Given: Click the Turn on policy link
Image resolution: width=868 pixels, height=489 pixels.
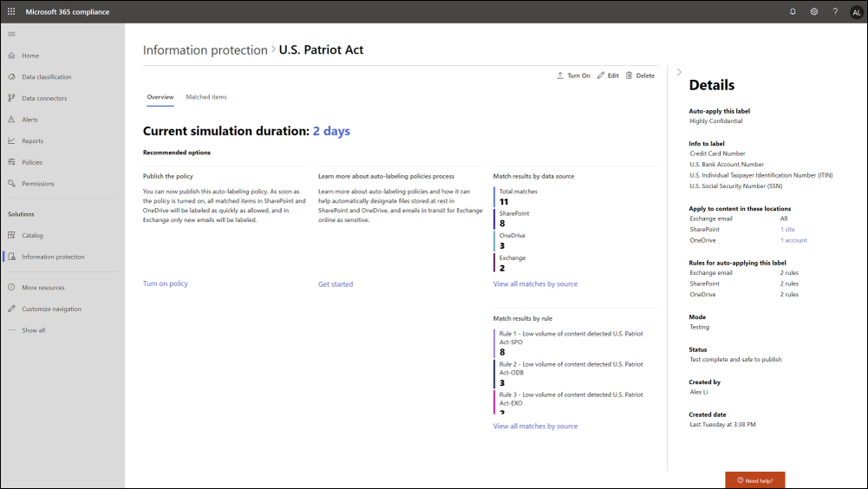Looking at the screenshot, I should point(166,284).
